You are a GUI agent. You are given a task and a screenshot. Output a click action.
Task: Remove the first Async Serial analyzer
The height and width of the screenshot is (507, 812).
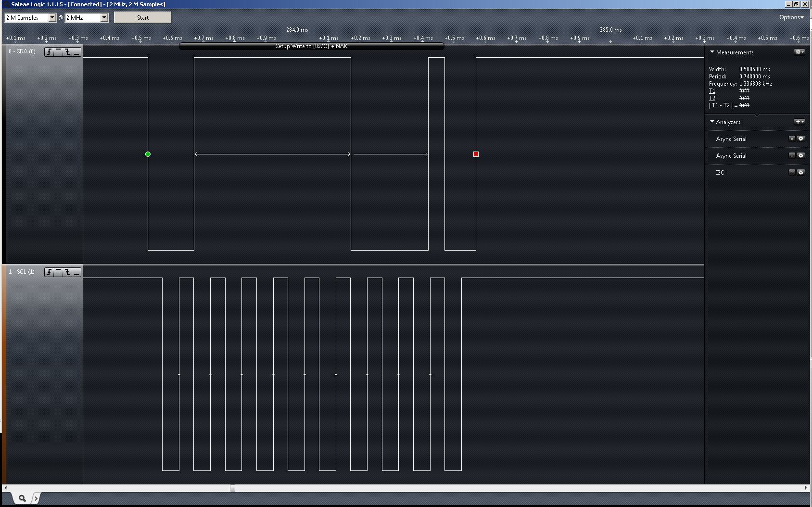[x=792, y=139]
